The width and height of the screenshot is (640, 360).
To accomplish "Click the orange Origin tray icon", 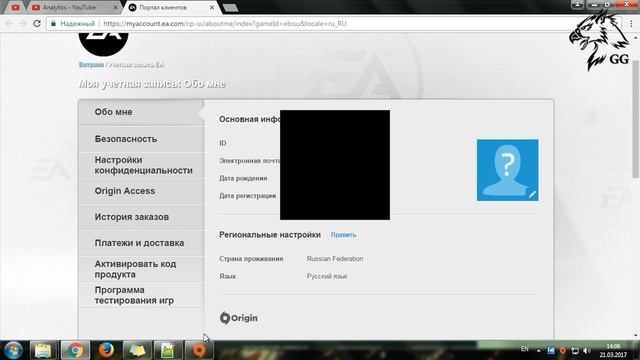I will click(562, 351).
